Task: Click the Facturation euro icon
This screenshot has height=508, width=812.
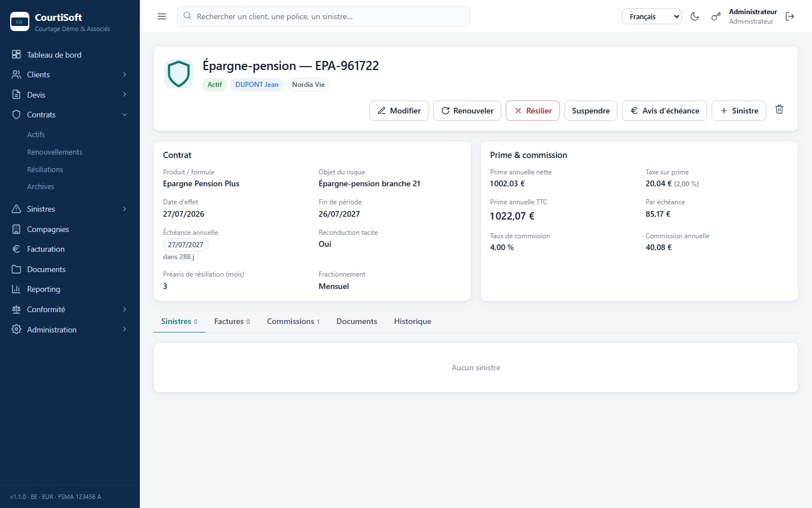Action: click(16, 249)
